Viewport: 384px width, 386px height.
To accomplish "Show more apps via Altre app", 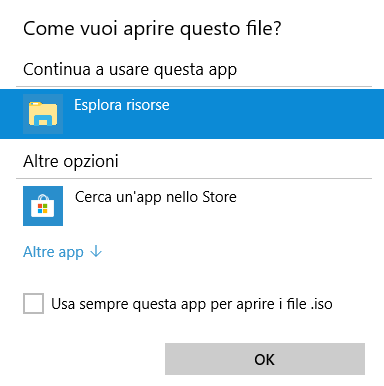I will pos(62,252).
